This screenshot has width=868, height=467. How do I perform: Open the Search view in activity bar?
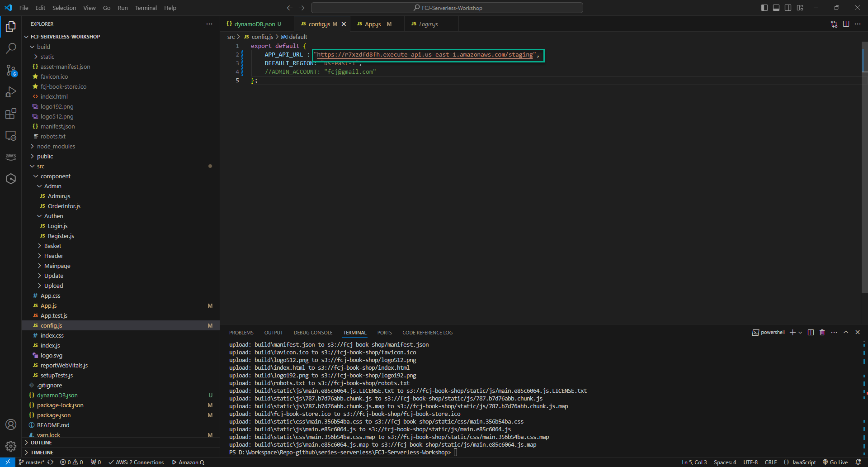click(x=11, y=48)
